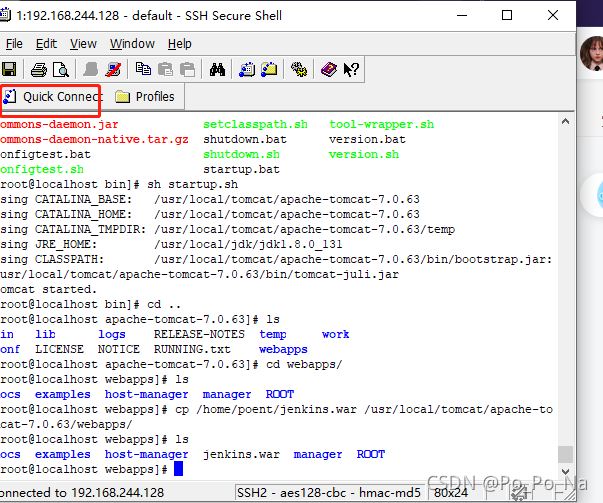Click 'RUNNING.txt' in directory listing
Viewport: 603px width, 503px height.
point(192,350)
